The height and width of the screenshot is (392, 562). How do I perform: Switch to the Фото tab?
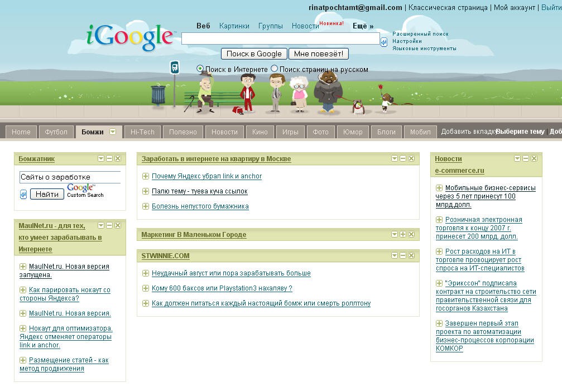point(320,132)
